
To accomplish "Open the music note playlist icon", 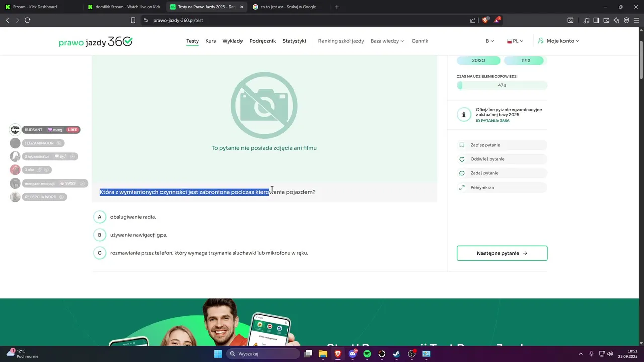I will click(586, 20).
